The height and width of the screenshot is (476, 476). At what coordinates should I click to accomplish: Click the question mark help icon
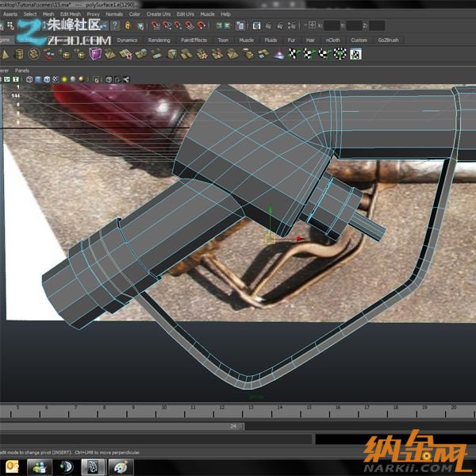pos(115,25)
